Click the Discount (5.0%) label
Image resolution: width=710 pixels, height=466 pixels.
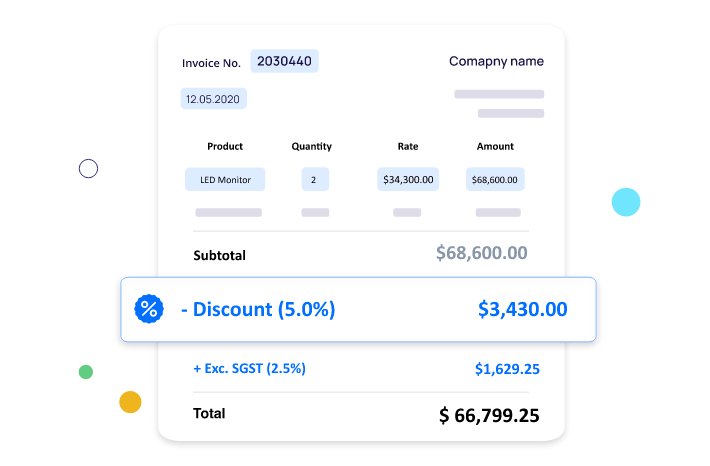(x=258, y=309)
